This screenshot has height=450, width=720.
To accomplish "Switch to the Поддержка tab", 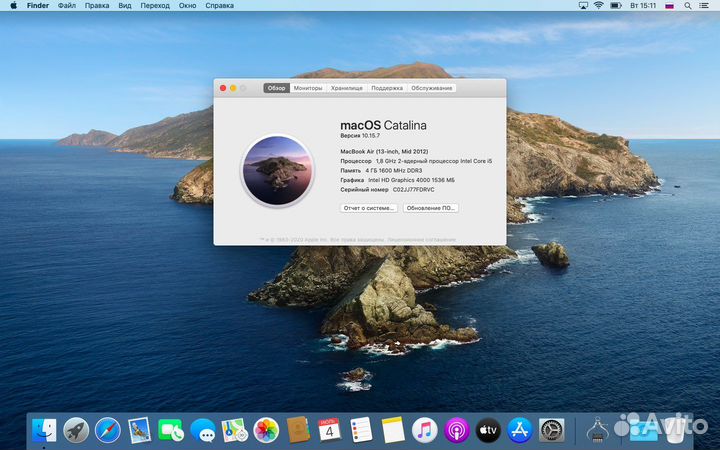I will 387,88.
